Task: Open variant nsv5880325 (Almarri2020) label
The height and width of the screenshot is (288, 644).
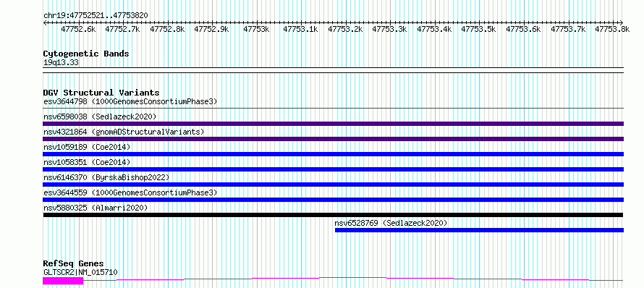Action: (96, 208)
